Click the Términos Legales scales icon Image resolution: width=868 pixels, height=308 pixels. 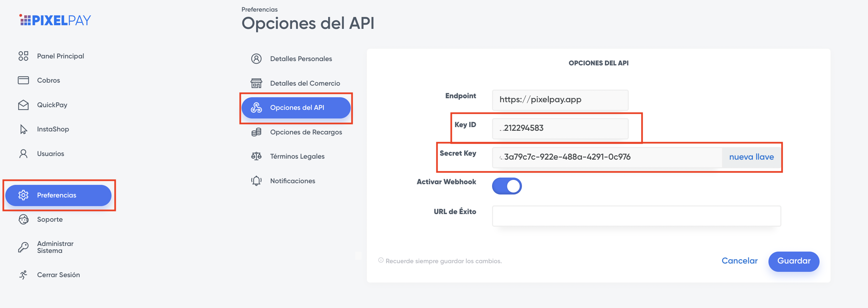(x=256, y=156)
